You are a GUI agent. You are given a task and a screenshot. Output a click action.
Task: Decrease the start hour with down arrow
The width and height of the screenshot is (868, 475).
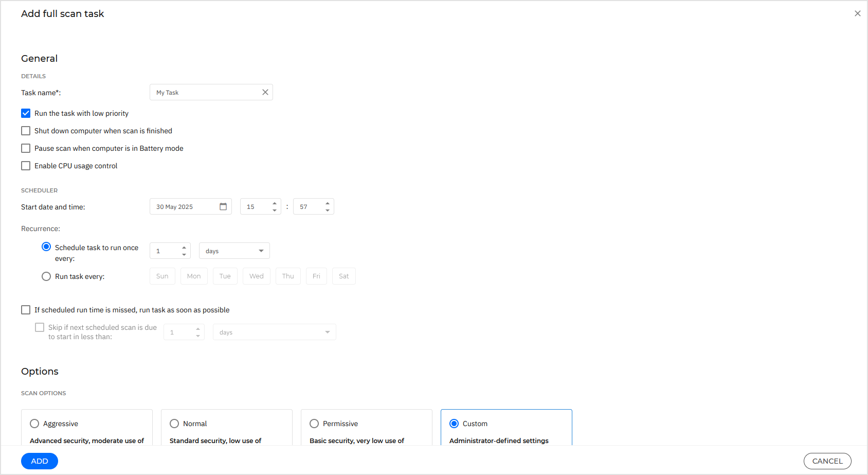coord(275,210)
